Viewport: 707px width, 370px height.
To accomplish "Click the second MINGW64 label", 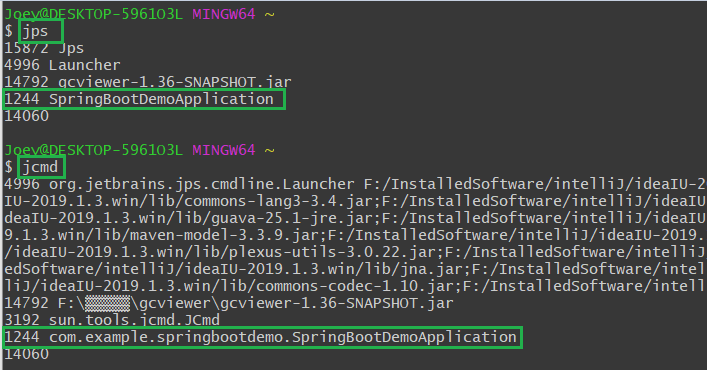I will [224, 150].
